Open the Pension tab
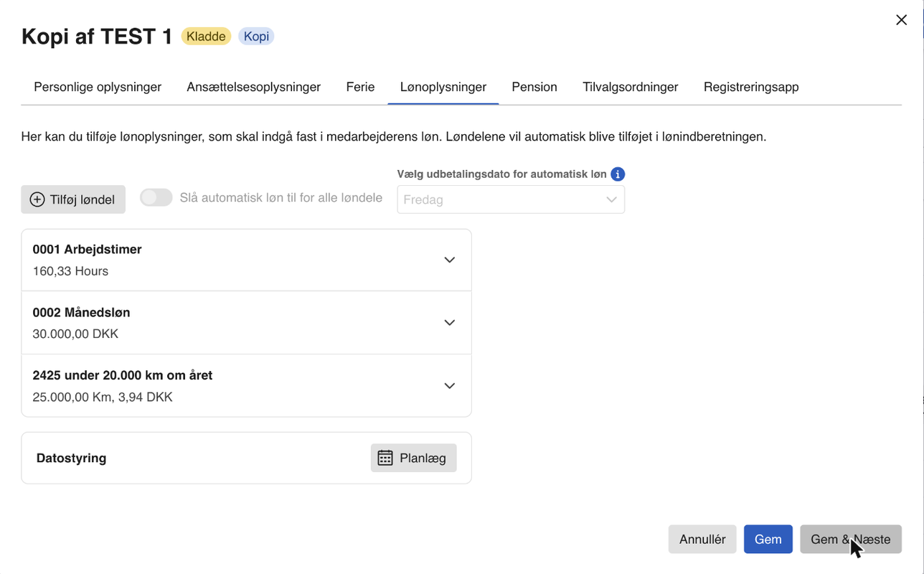This screenshot has height=574, width=924. (534, 87)
